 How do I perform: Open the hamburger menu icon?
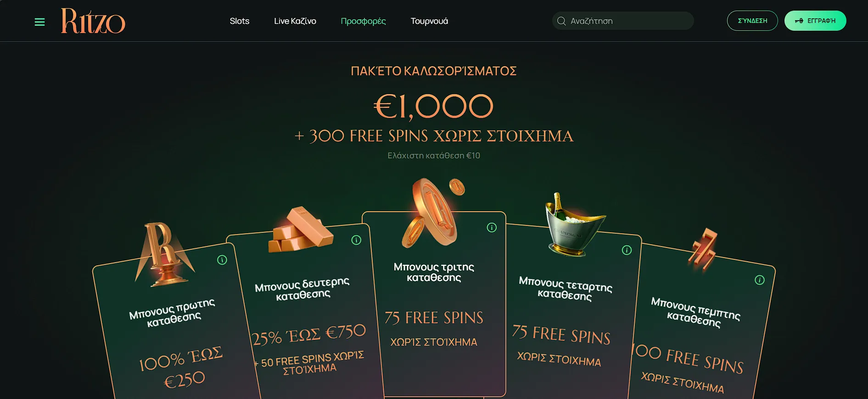coord(40,22)
